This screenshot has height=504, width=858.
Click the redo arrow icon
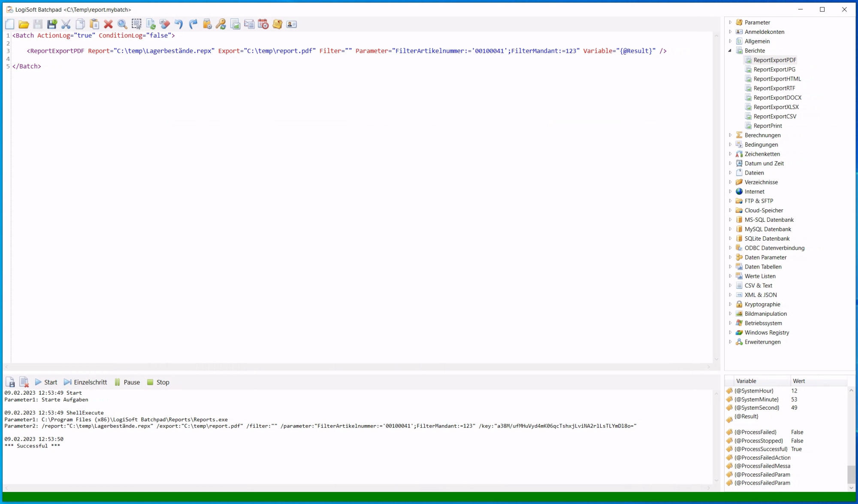pyautogui.click(x=193, y=24)
